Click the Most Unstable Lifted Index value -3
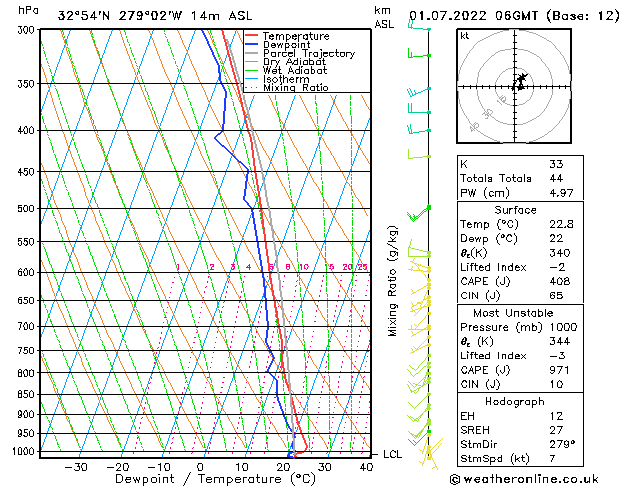Viewport: 629px width, 486px height. [557, 356]
